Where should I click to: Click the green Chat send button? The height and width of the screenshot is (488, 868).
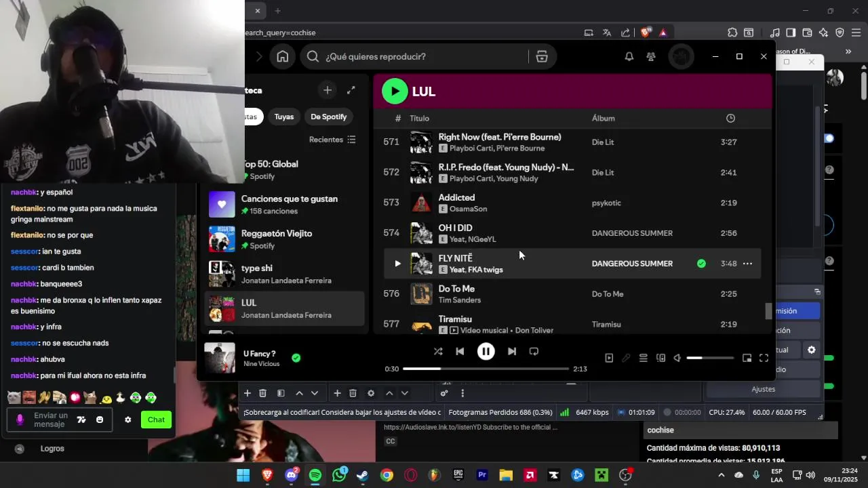156,420
